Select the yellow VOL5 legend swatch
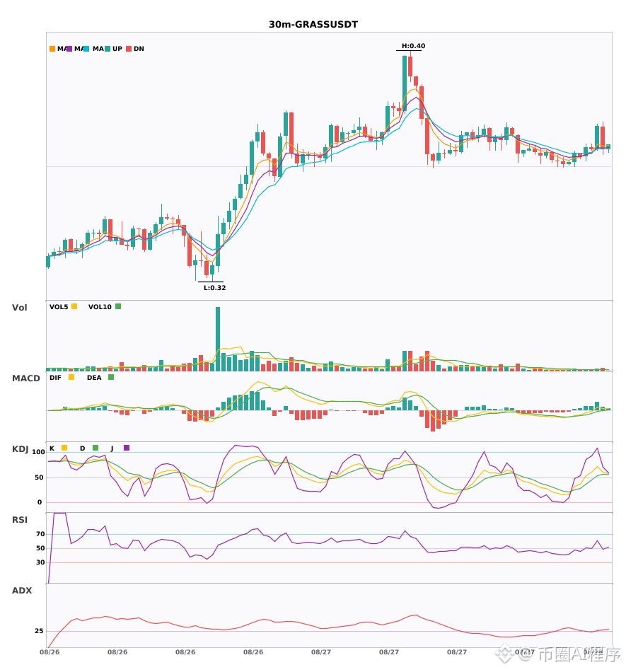The width and height of the screenshot is (626, 672). point(74,306)
